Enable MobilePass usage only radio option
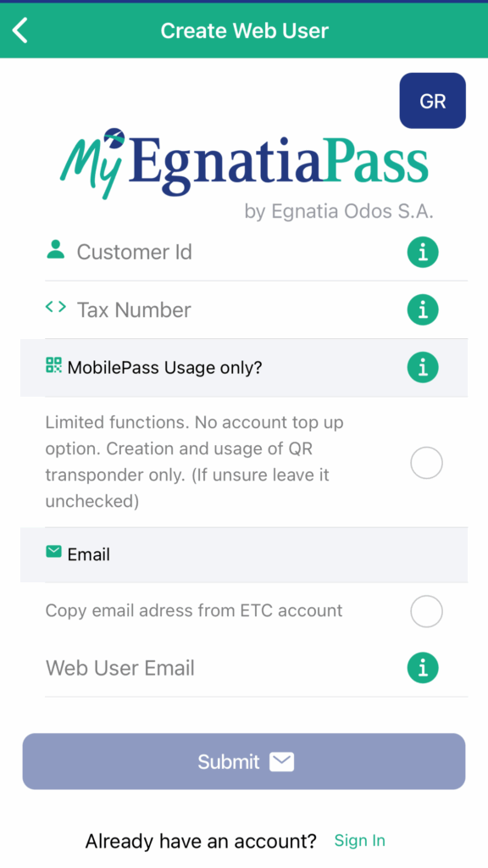Screen dimensions: 488x868 tap(427, 463)
